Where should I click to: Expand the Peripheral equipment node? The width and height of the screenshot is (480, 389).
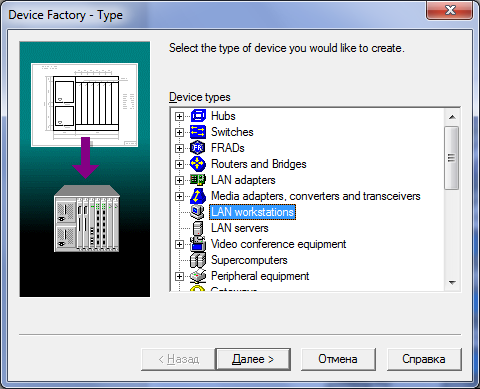point(179,276)
